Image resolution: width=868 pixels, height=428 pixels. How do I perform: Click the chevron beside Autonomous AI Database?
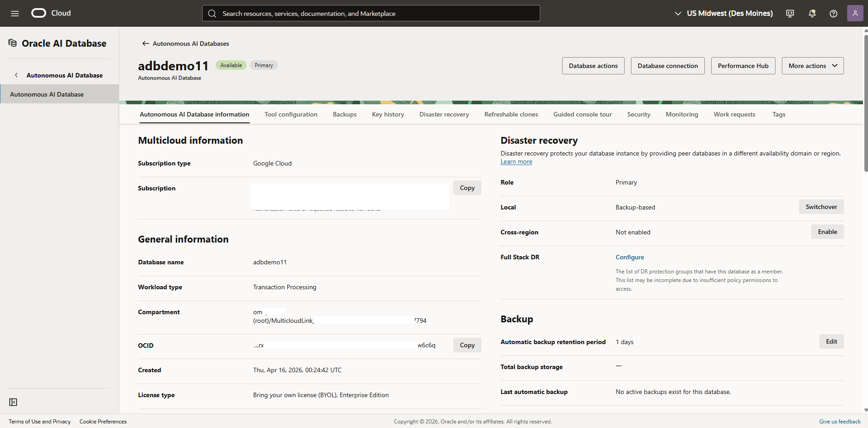[16, 75]
